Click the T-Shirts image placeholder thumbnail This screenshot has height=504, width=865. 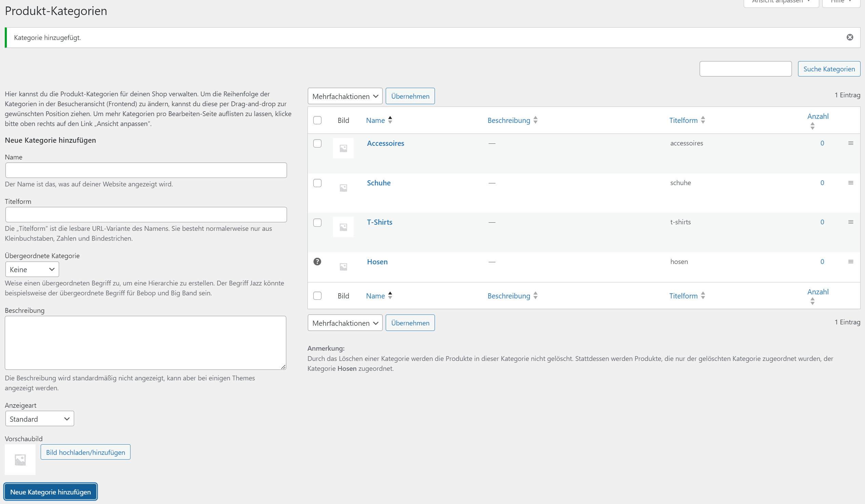point(343,227)
